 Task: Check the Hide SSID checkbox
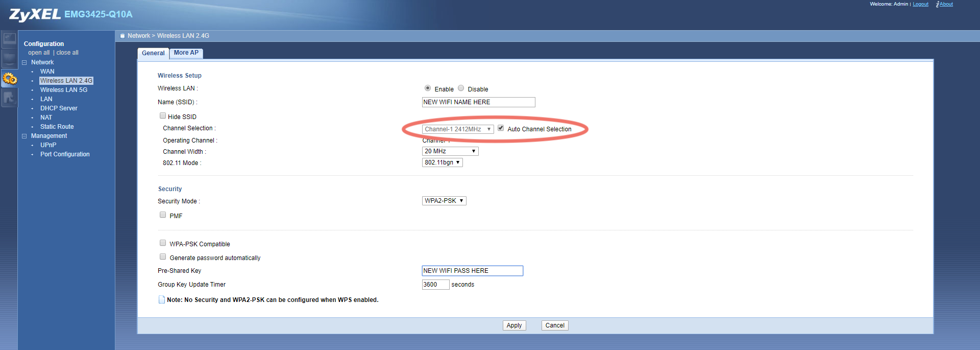click(x=163, y=116)
